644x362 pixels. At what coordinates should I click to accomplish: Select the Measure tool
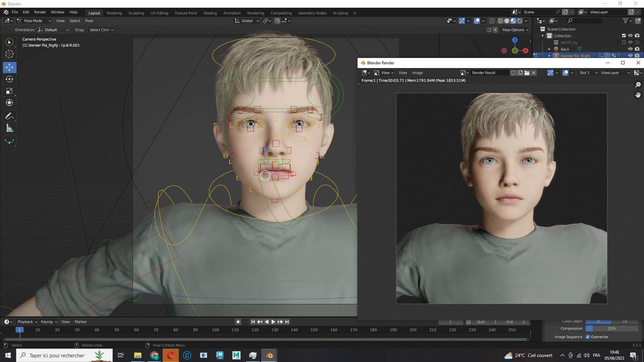click(x=9, y=128)
